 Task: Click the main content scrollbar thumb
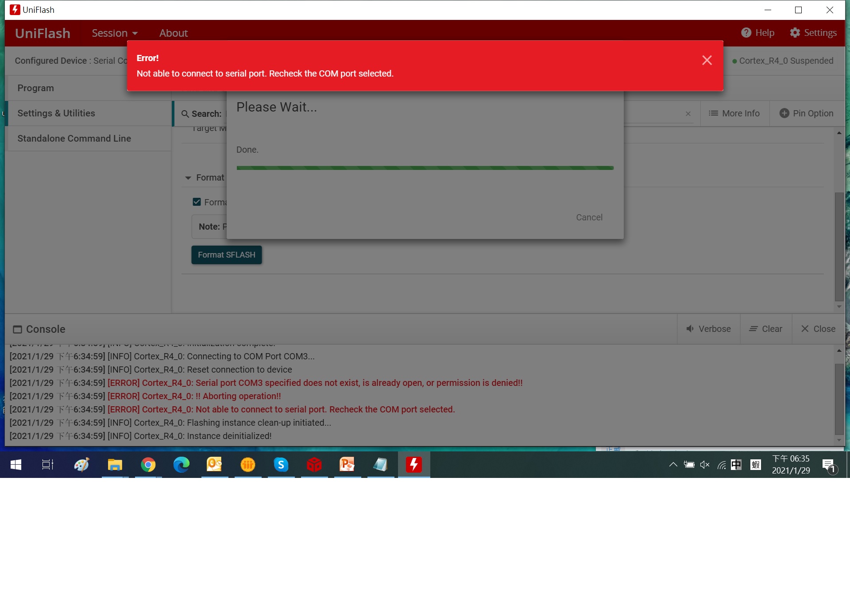click(x=839, y=246)
